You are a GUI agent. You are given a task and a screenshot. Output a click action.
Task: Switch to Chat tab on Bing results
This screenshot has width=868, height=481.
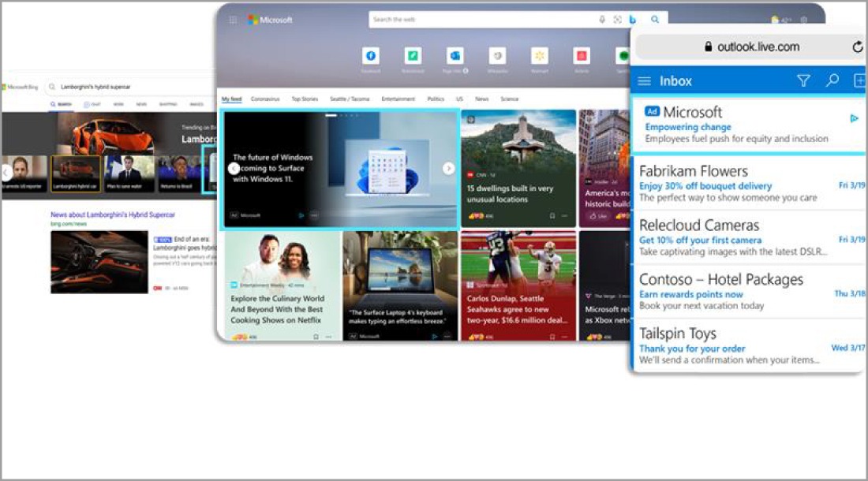pyautogui.click(x=92, y=104)
